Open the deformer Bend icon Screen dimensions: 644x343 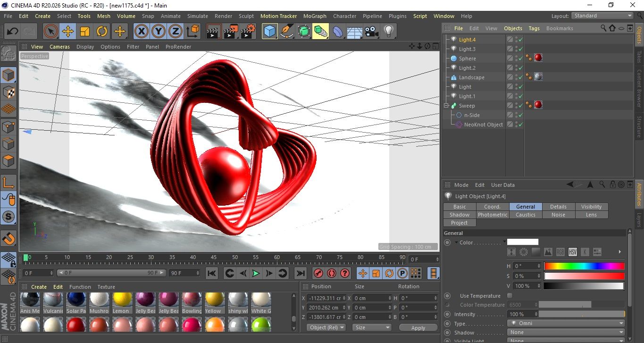[x=338, y=32]
